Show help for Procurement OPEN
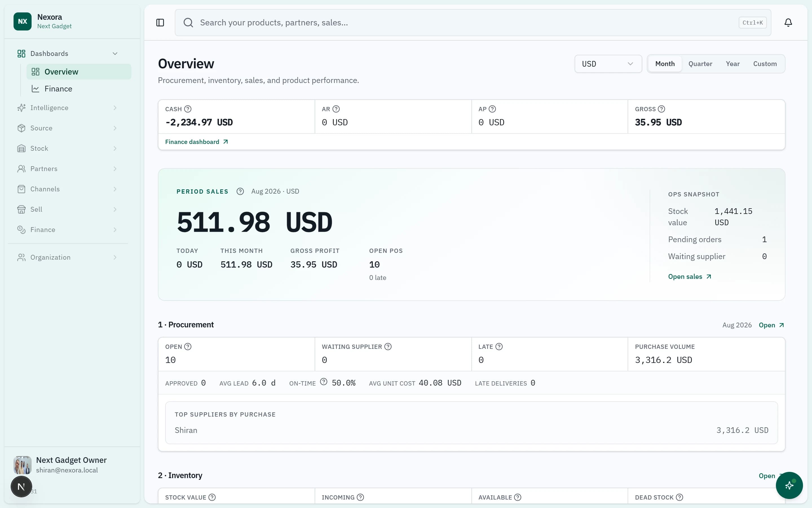The height and width of the screenshot is (508, 812). click(x=188, y=346)
